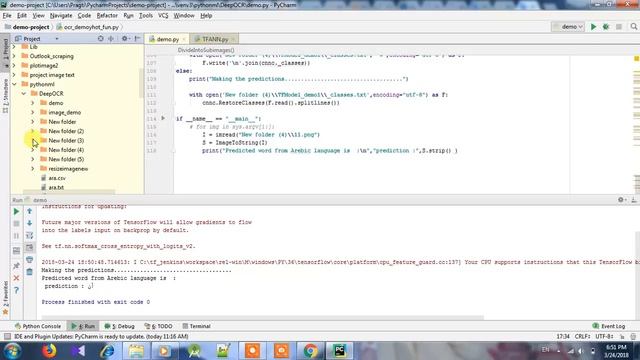Collapse the pythonml folder
This screenshot has height=360, width=640.
click(14, 84)
